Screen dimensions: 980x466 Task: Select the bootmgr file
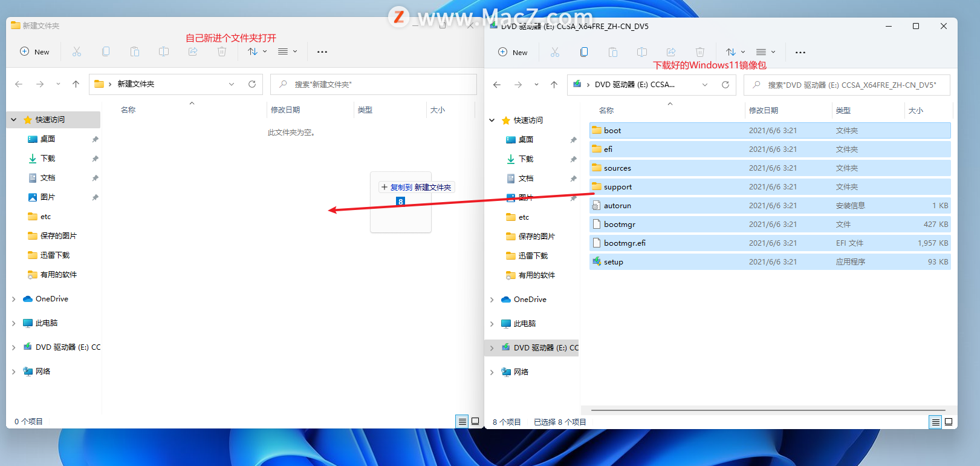(x=770, y=225)
